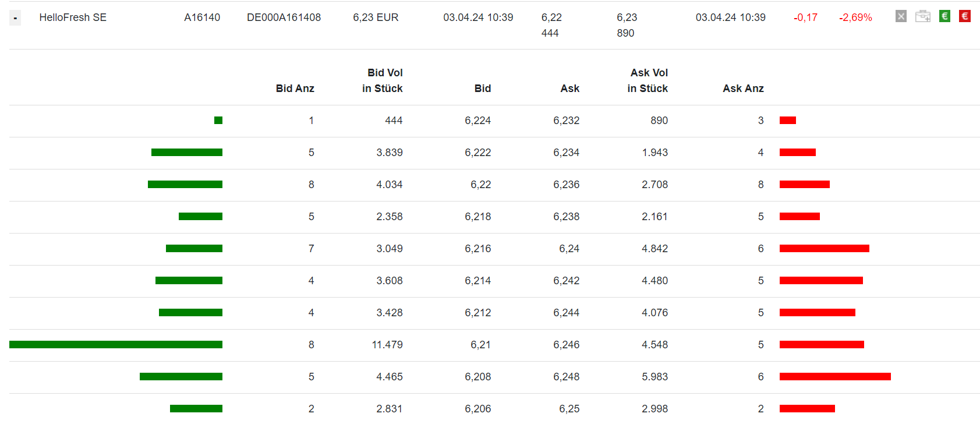Viewport: 980px width, 424px height.
Task: Click the WKN A16140
Action: (202, 17)
